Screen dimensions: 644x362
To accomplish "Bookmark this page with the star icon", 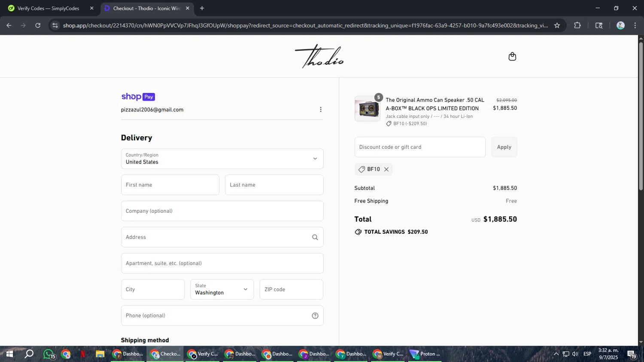I will coord(557,25).
